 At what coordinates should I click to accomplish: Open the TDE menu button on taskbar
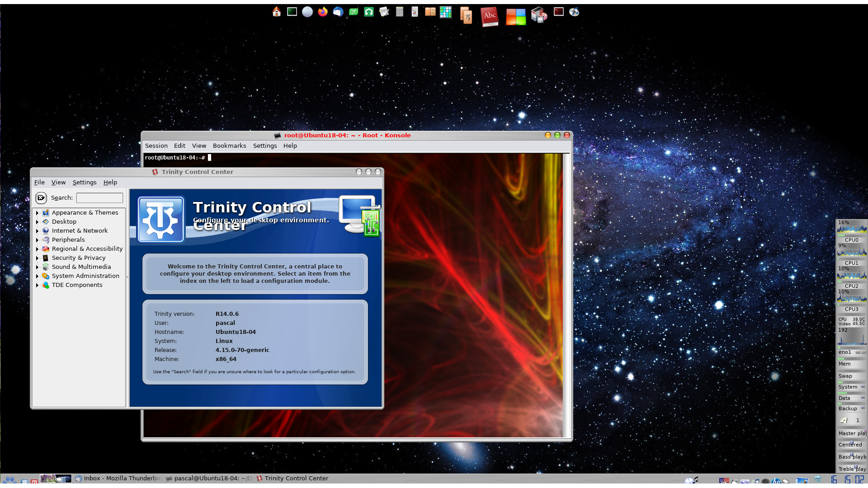(x=9, y=480)
